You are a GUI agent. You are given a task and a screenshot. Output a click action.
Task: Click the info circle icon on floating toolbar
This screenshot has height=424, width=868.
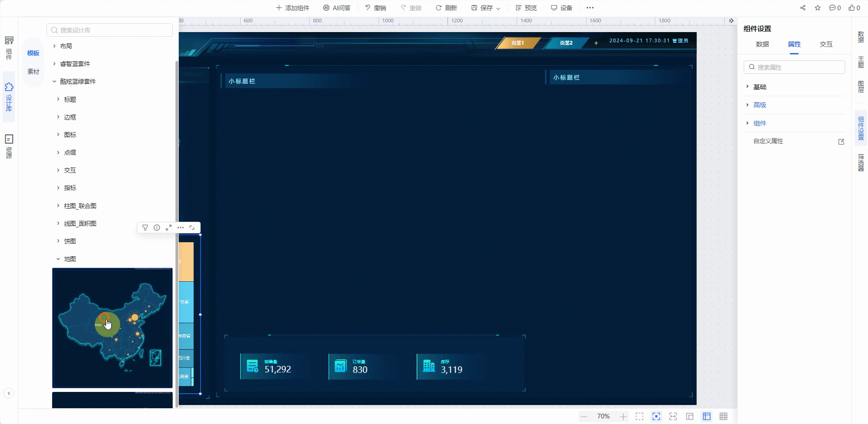tap(157, 228)
